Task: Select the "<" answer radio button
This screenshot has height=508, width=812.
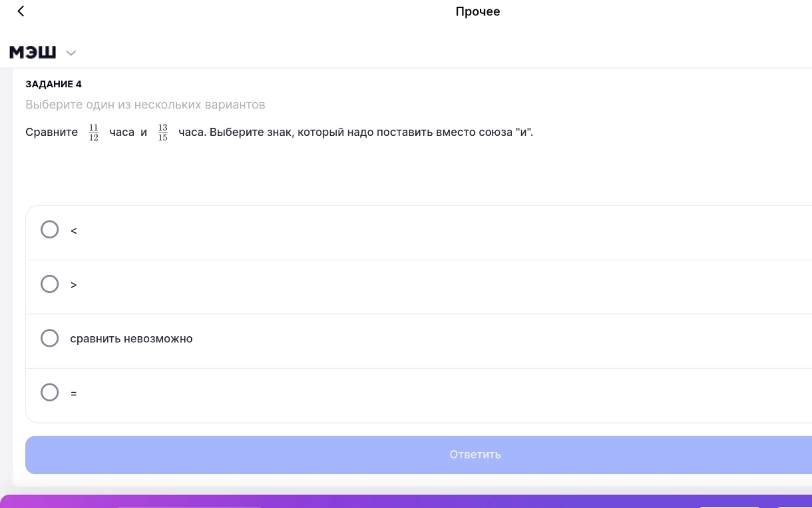Action: coord(50,230)
